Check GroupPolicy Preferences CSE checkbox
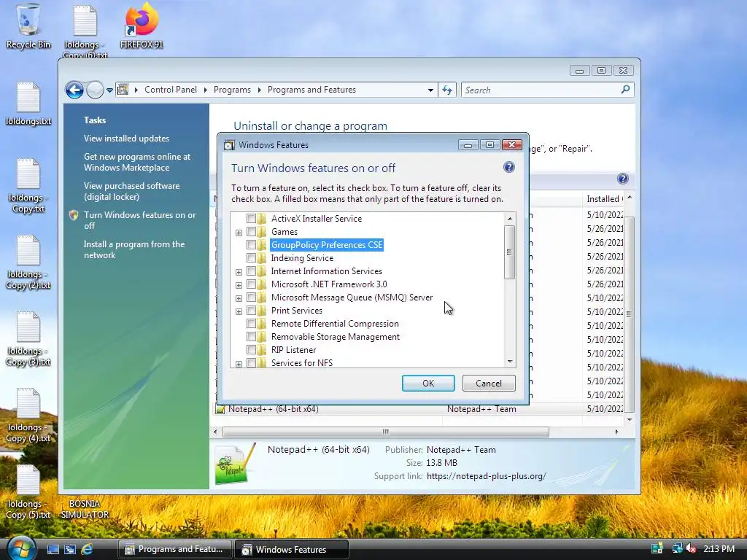747x560 pixels. (x=251, y=245)
